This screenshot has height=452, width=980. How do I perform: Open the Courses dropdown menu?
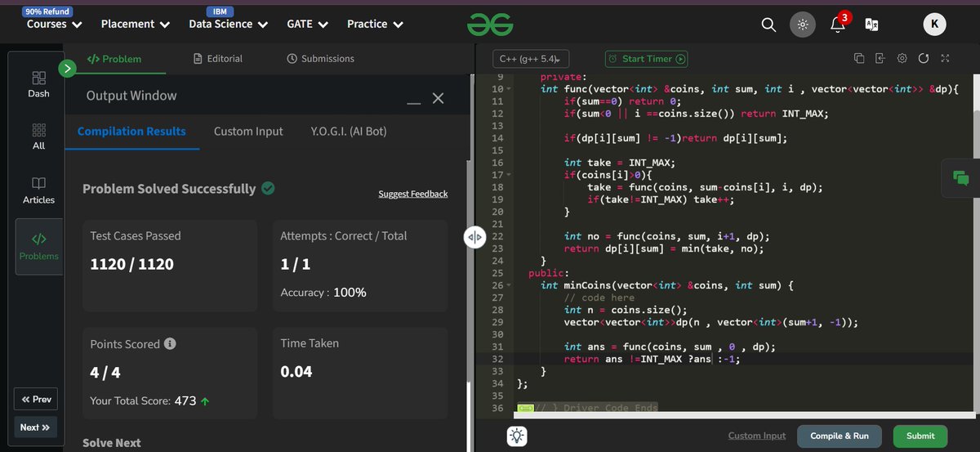[x=55, y=25]
